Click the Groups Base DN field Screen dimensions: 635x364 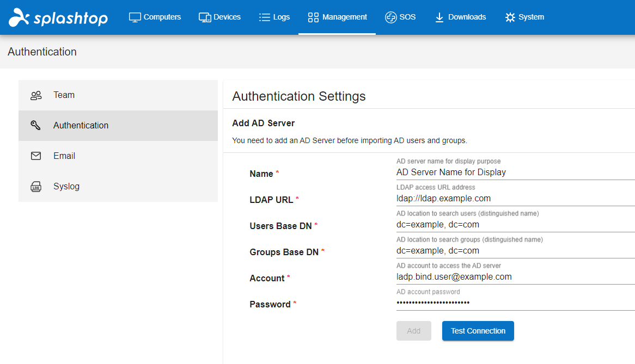[x=516, y=251]
